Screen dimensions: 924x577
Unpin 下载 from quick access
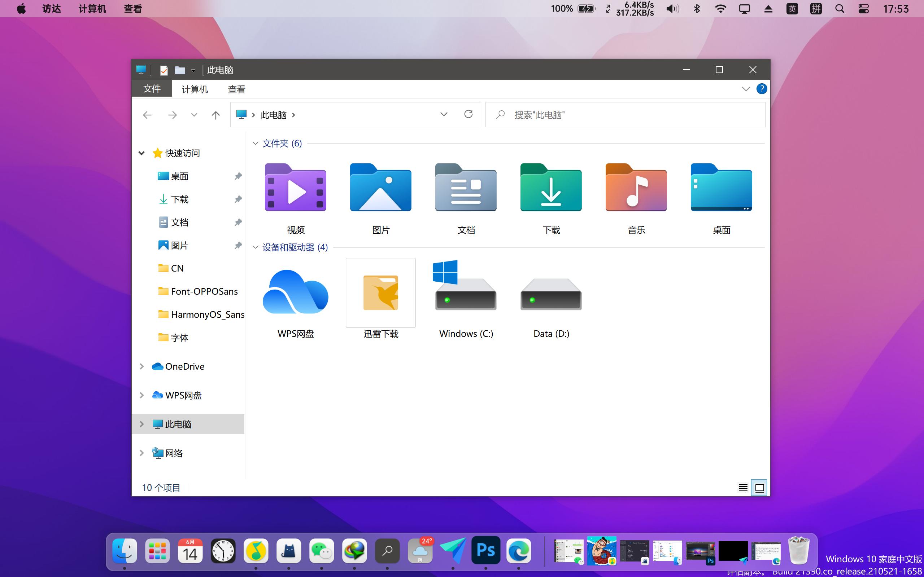click(238, 199)
